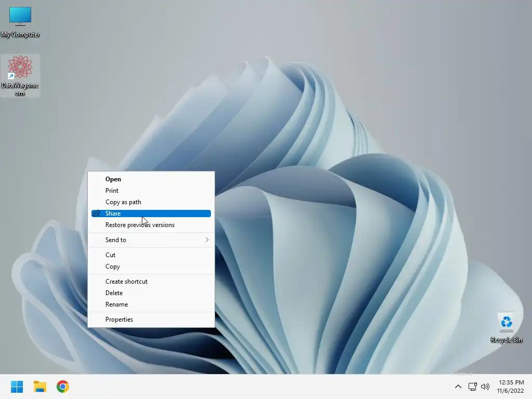Viewport: 532px width, 399px height.
Task: Choose Restore previous versions
Action: coord(151,225)
